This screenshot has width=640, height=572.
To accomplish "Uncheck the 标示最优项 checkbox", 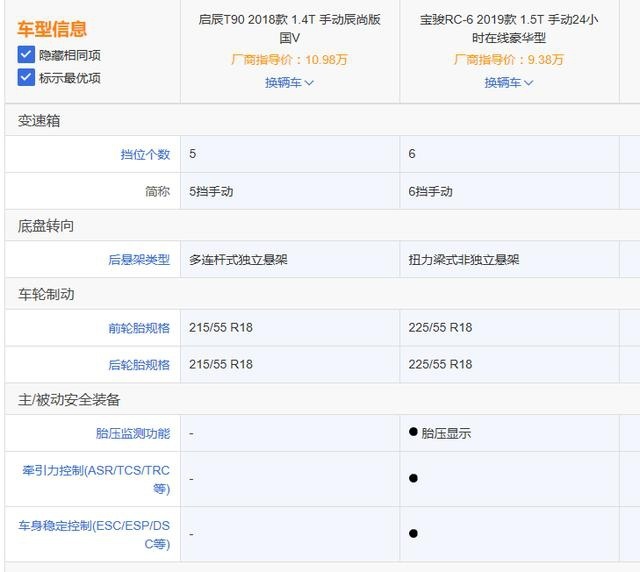I will tap(26, 77).
